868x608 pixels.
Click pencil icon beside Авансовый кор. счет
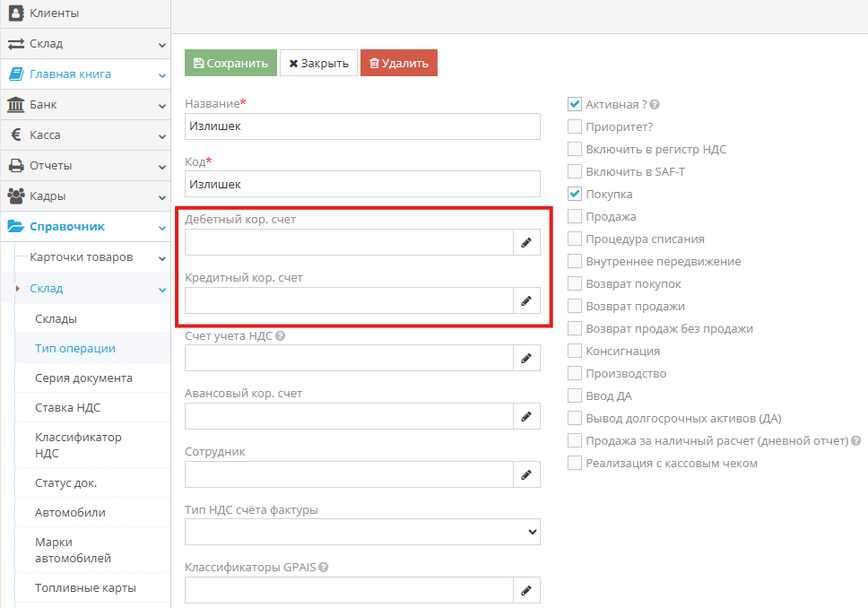[526, 416]
